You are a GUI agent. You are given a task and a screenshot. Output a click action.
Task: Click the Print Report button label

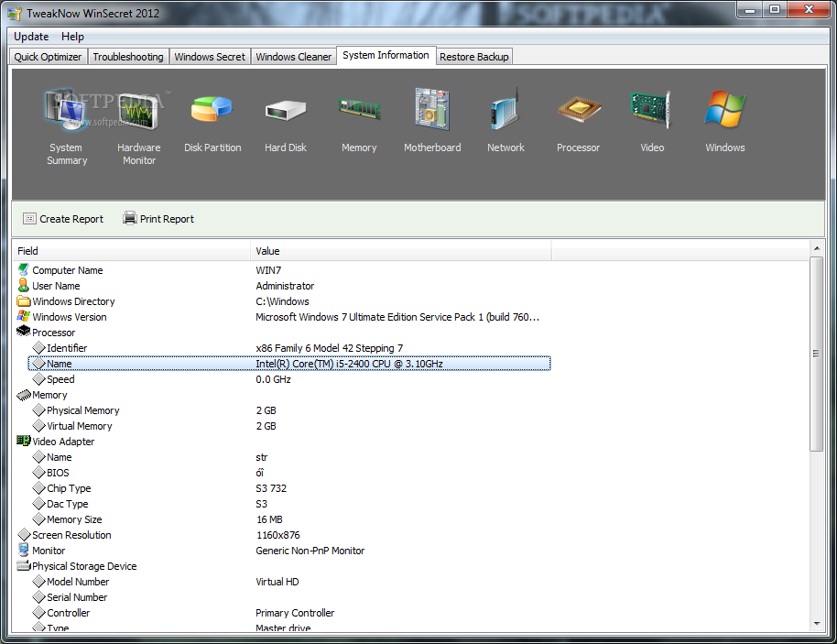coord(167,219)
